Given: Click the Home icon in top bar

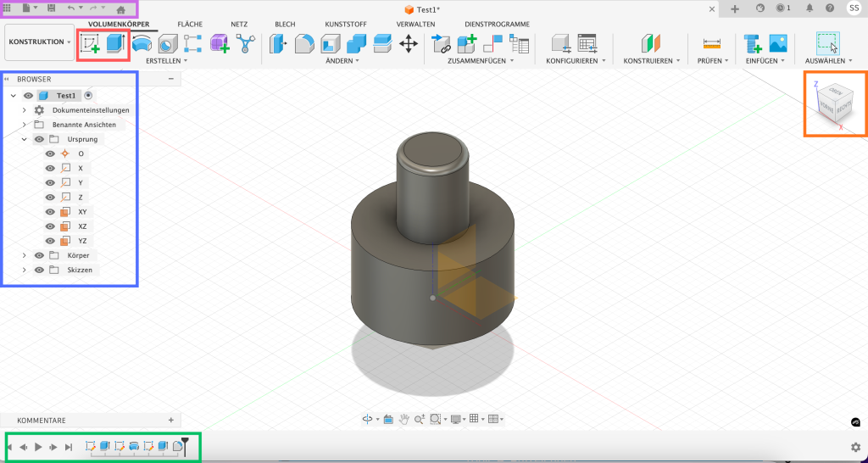Looking at the screenshot, I should [x=120, y=8].
